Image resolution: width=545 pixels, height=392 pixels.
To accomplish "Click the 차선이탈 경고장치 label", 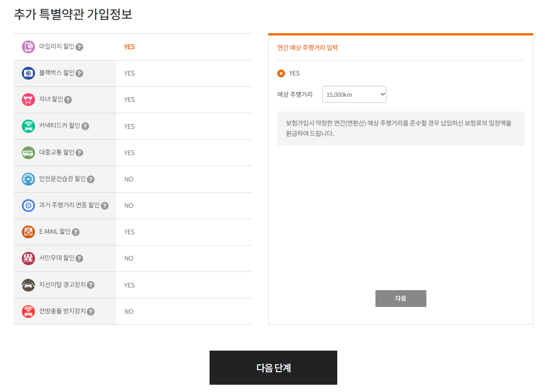I will click(63, 285).
